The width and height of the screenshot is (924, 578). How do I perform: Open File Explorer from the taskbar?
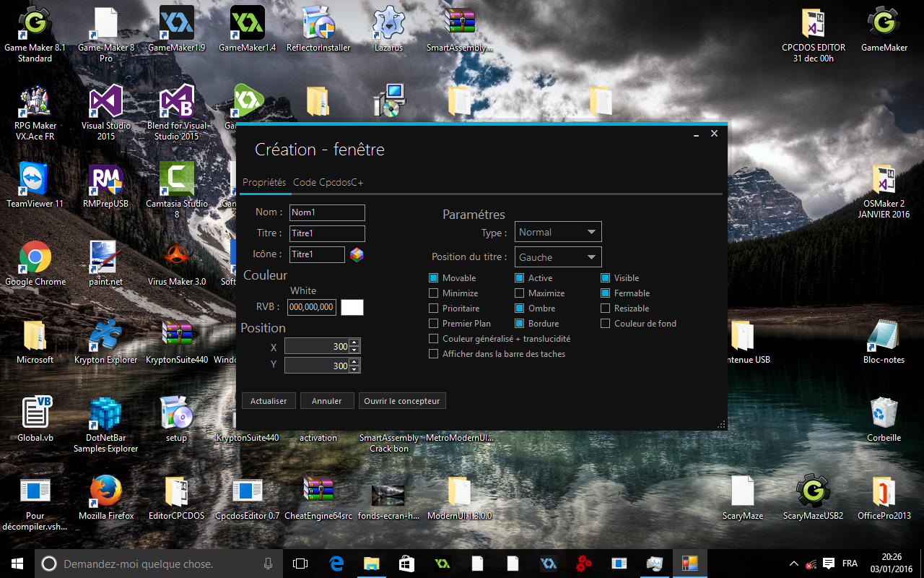[x=371, y=564]
